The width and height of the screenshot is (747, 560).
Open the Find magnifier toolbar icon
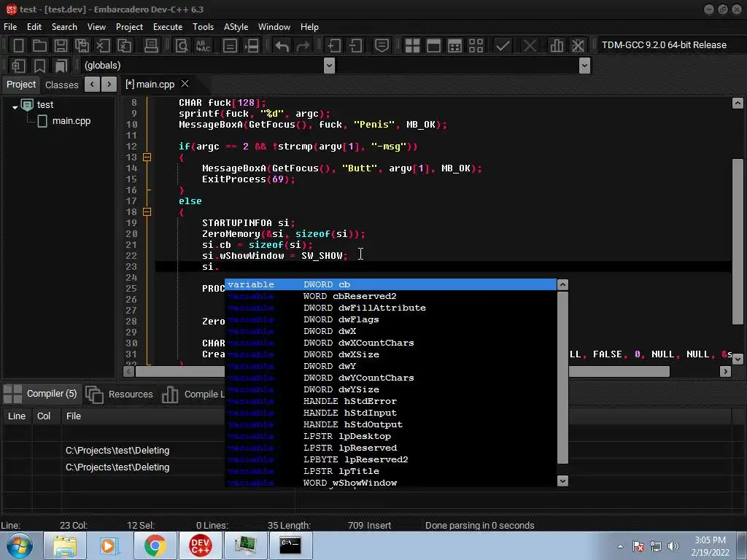182,45
